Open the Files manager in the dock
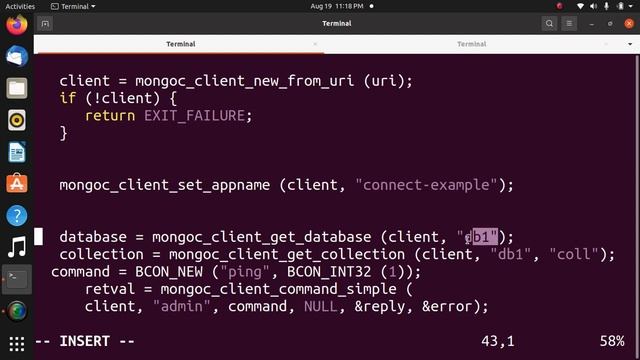 point(17,88)
